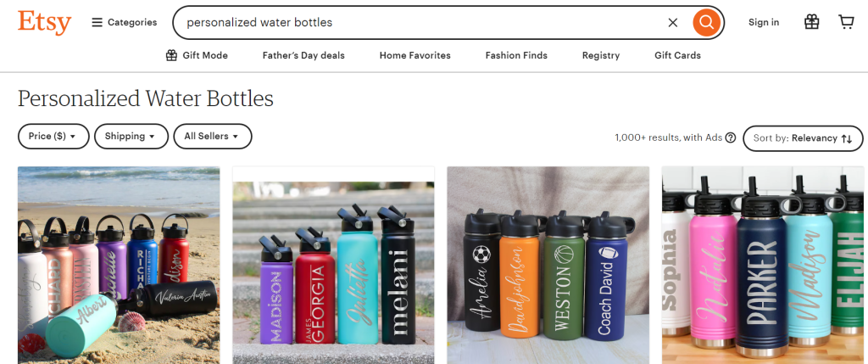The height and width of the screenshot is (364, 868).
Task: Expand the Shipping filter dropdown
Action: point(131,137)
